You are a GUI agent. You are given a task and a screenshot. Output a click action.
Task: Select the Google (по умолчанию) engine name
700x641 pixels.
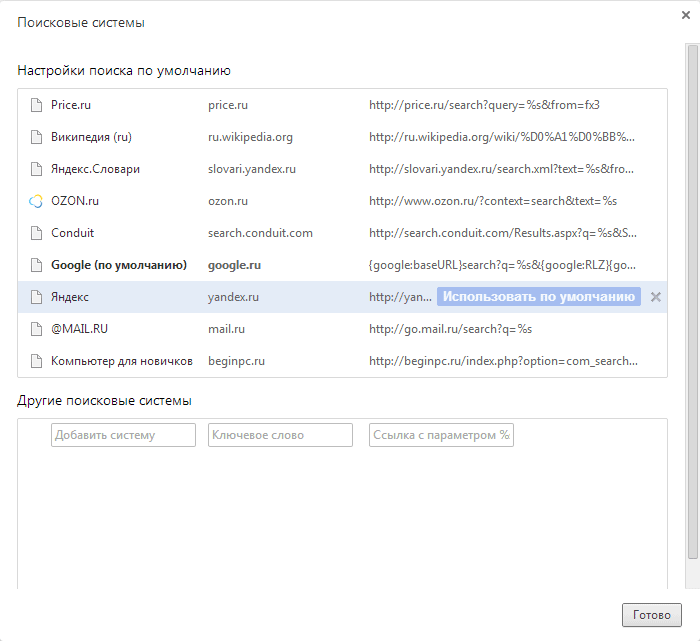(x=119, y=265)
